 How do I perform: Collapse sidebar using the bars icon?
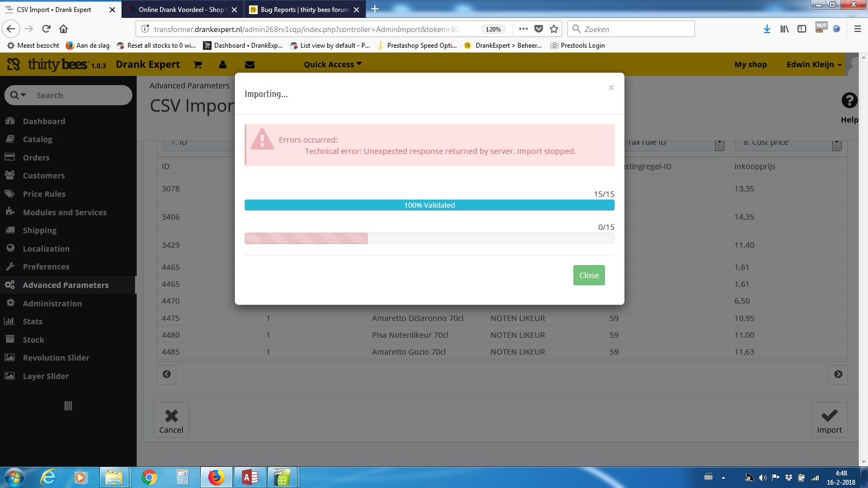(68, 406)
